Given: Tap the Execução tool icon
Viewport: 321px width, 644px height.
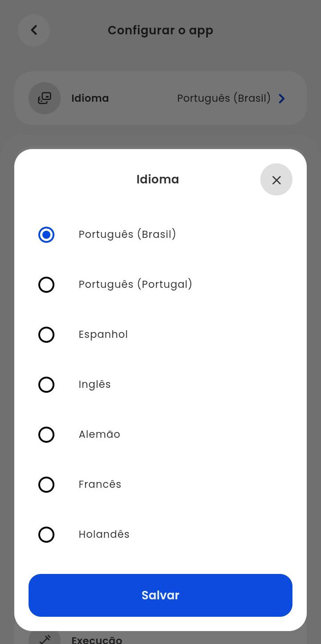Looking at the screenshot, I should [45, 639].
